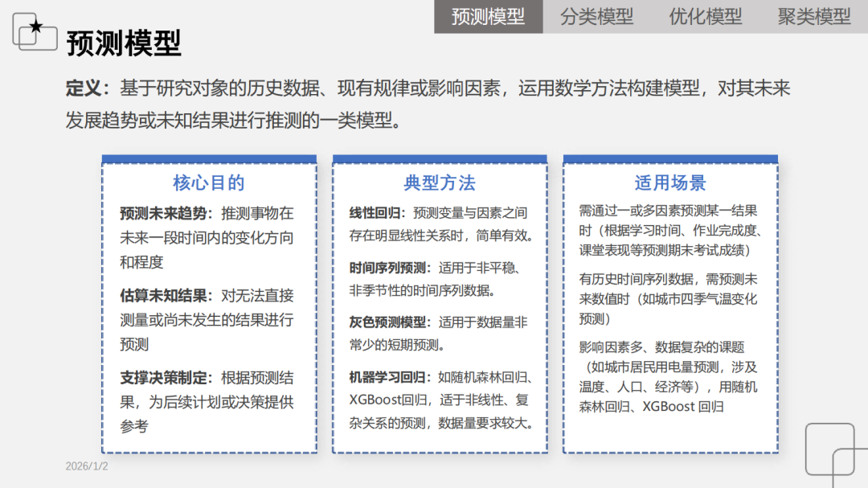Click the large 预测模型 slide title
This screenshot has height=488, width=868.
pyautogui.click(x=124, y=43)
